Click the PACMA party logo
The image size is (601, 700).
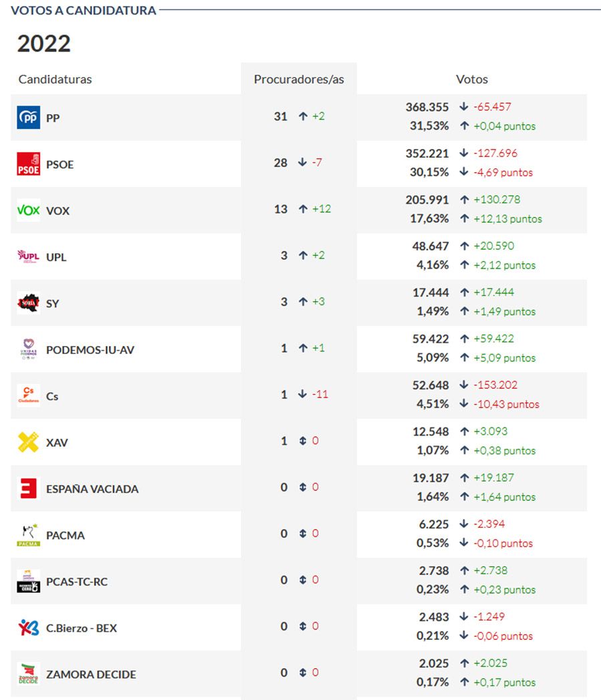coord(29,535)
